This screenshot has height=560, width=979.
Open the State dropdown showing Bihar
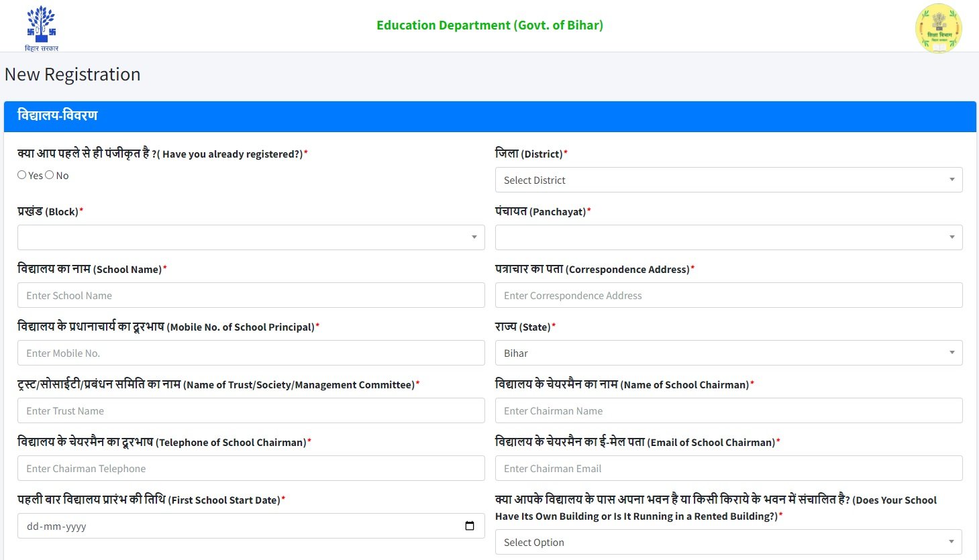point(729,352)
